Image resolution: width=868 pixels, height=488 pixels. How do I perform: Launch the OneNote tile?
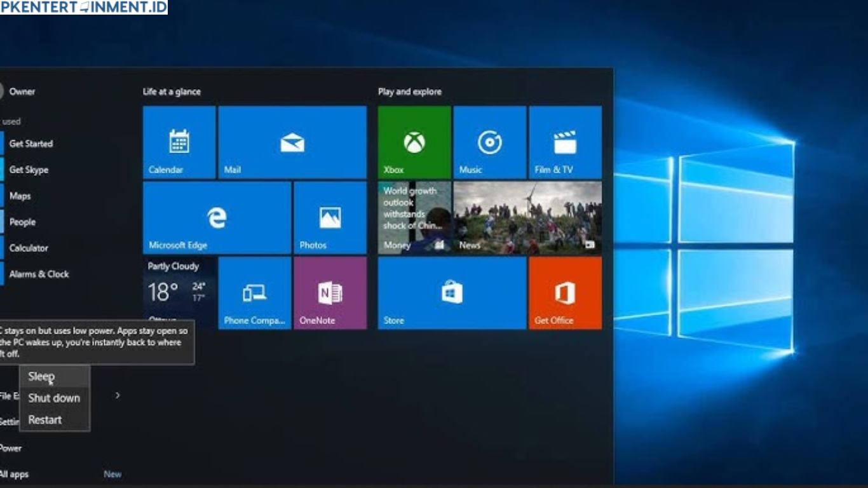tap(330, 293)
